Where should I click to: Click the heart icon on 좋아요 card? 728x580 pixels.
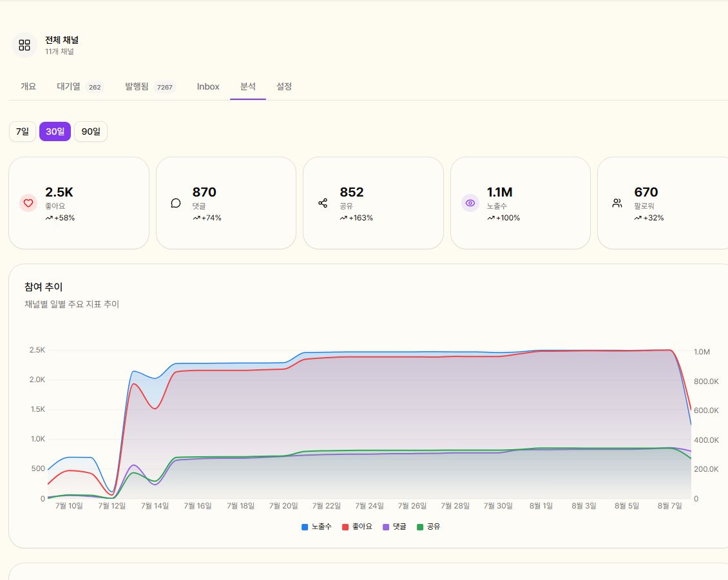tap(28, 203)
